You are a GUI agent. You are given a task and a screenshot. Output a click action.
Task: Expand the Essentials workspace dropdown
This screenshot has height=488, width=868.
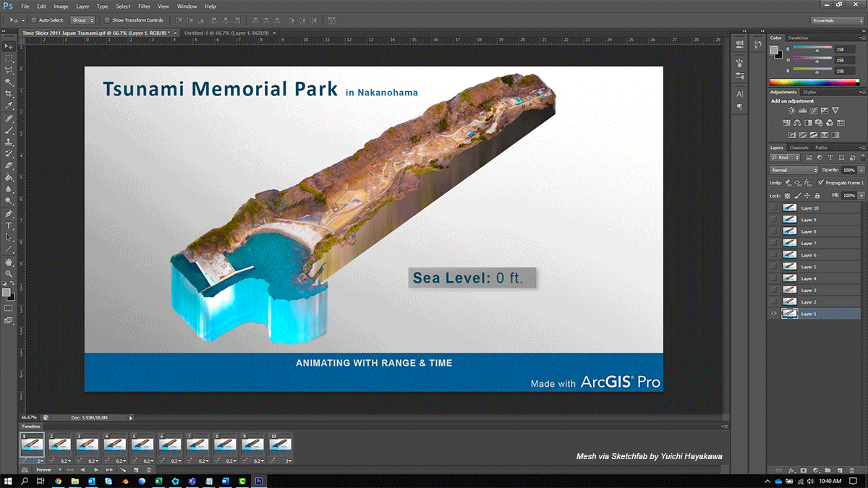(x=836, y=20)
